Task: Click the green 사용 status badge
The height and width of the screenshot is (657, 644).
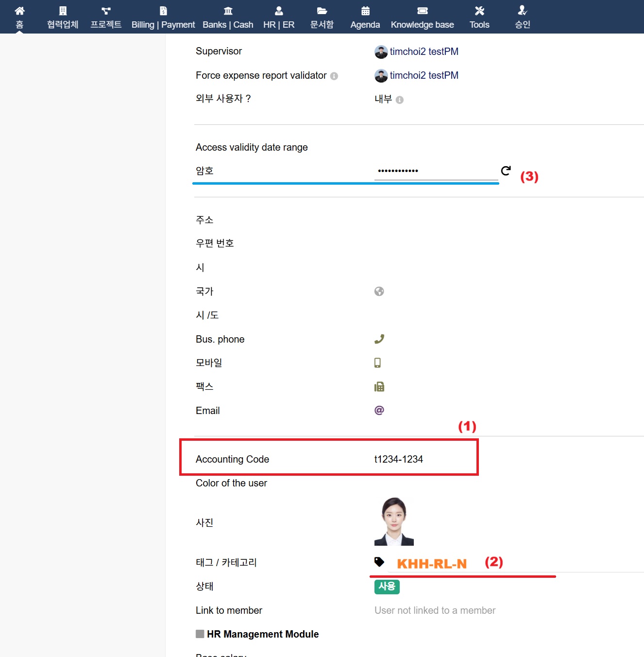Action: (387, 587)
